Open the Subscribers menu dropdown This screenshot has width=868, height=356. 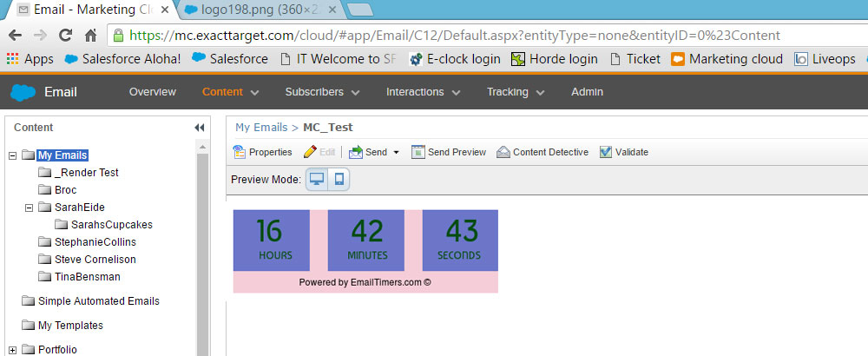[x=322, y=92]
